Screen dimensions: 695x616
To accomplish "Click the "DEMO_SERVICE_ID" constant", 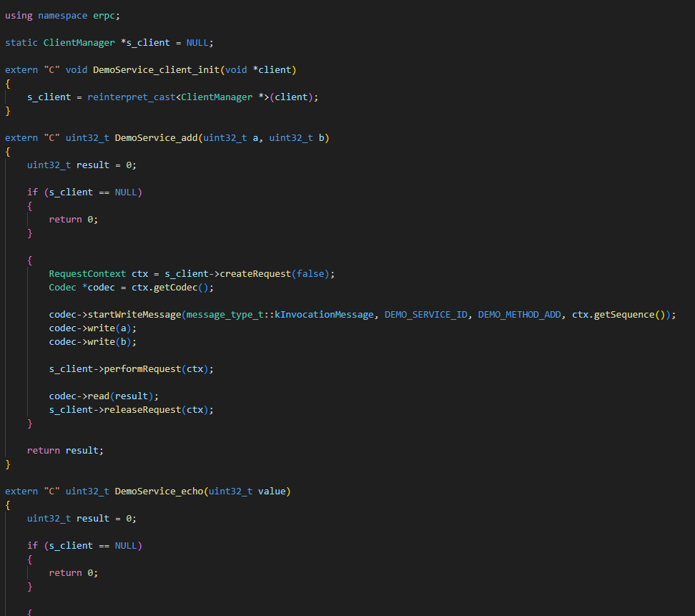I will 426,314.
